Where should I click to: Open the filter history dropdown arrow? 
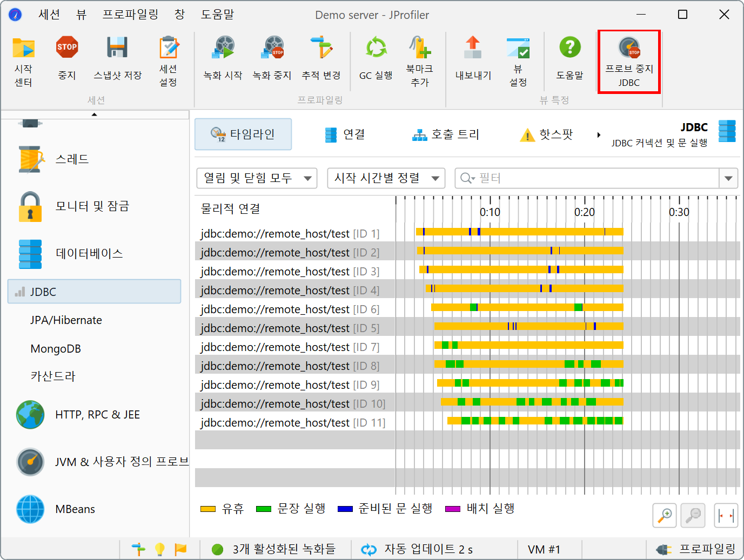tap(729, 178)
